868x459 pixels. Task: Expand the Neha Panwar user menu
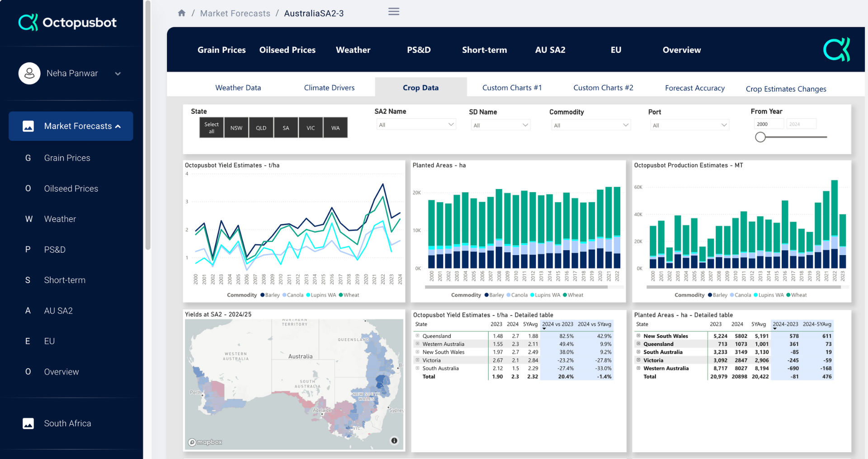(x=118, y=74)
